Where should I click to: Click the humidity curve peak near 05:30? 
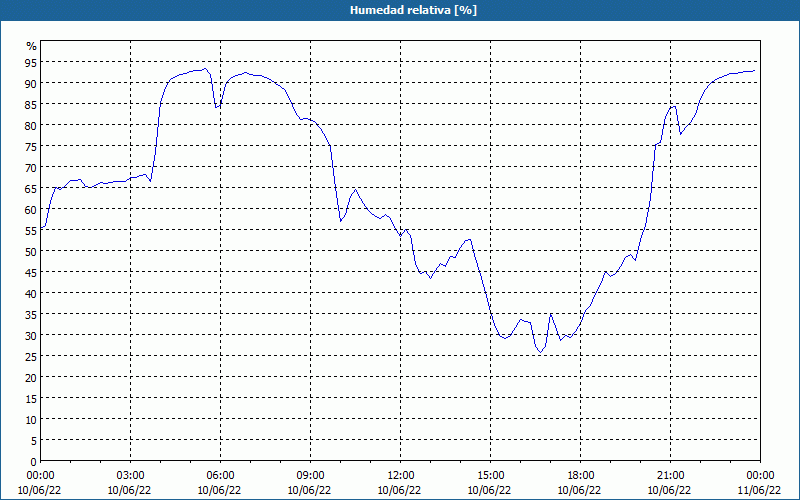[205, 68]
